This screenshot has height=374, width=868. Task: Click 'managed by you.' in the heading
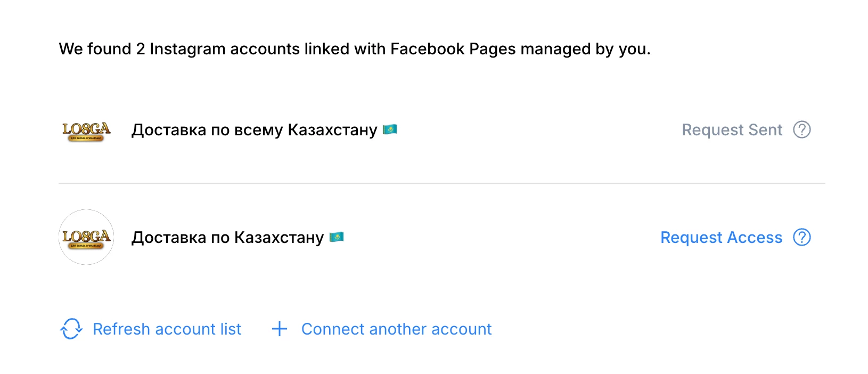pyautogui.click(x=585, y=49)
